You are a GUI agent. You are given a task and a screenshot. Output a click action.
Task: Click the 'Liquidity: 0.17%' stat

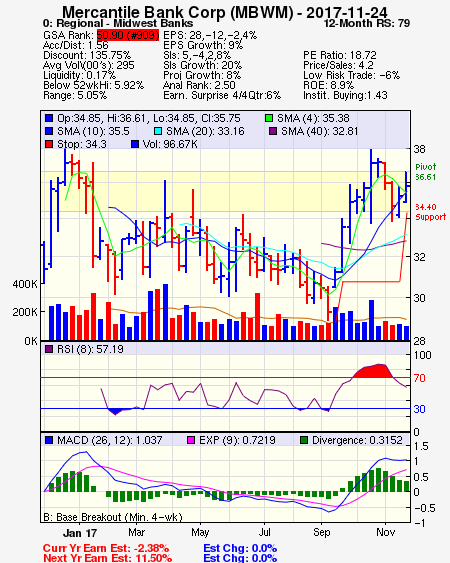click(79, 75)
